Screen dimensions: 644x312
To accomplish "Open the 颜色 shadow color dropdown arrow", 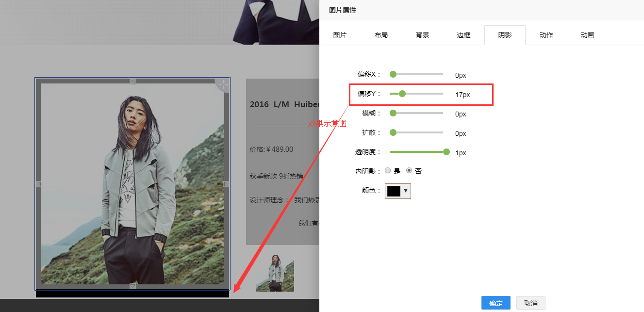I will tap(406, 191).
